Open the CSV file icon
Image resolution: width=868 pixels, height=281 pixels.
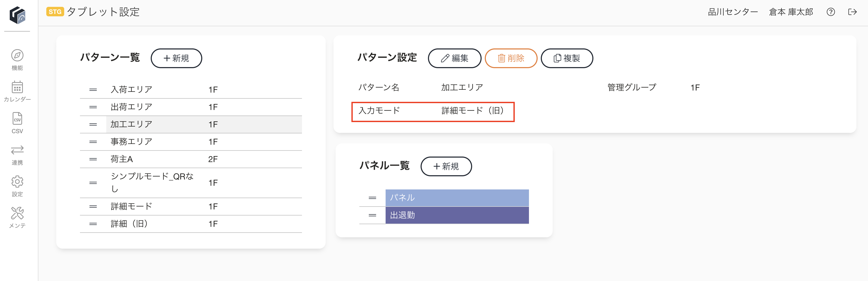click(17, 119)
